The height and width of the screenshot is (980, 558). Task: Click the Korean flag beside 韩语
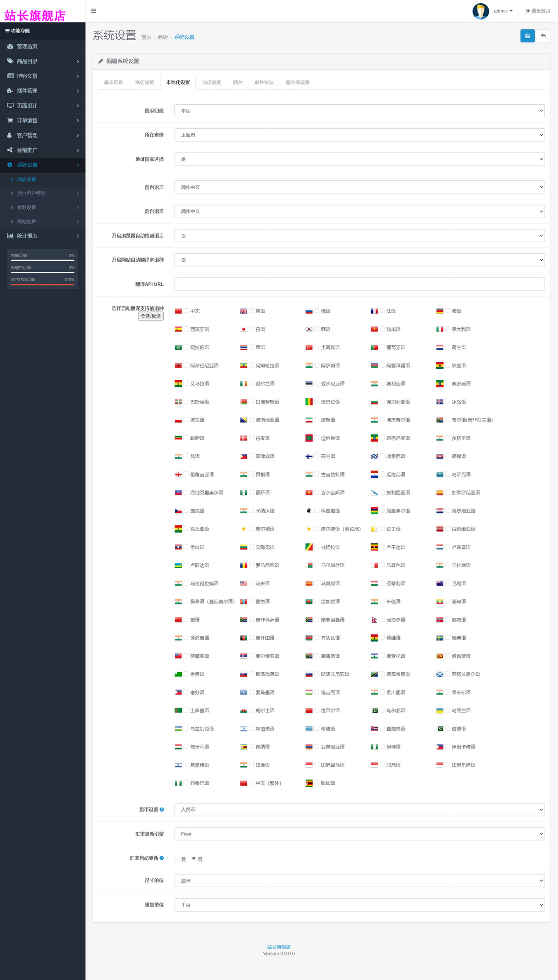309,329
